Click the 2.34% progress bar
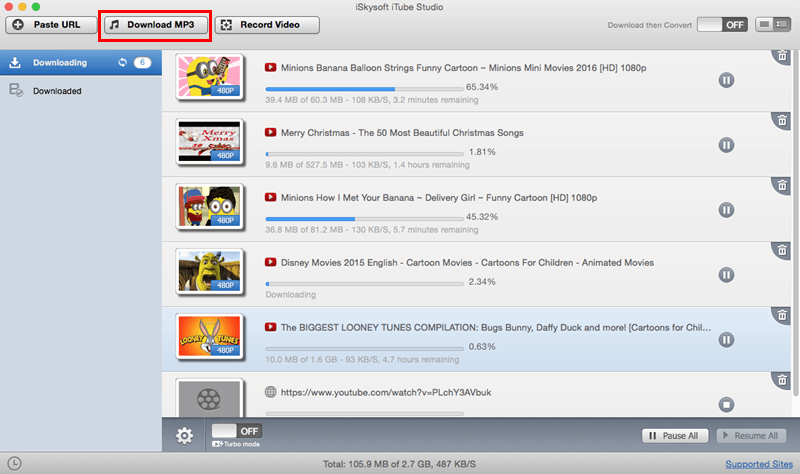The height and width of the screenshot is (474, 800). [364, 283]
